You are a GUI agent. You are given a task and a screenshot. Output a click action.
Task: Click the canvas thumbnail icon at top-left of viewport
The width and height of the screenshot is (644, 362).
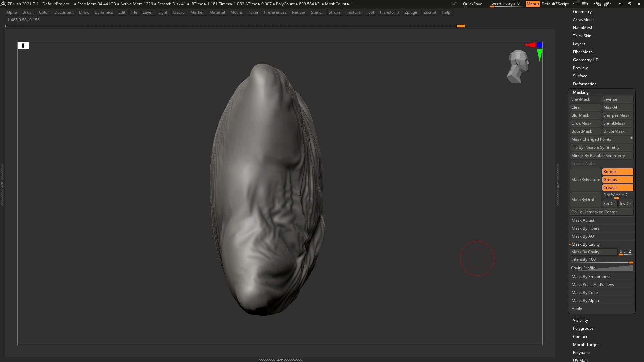pos(23,46)
